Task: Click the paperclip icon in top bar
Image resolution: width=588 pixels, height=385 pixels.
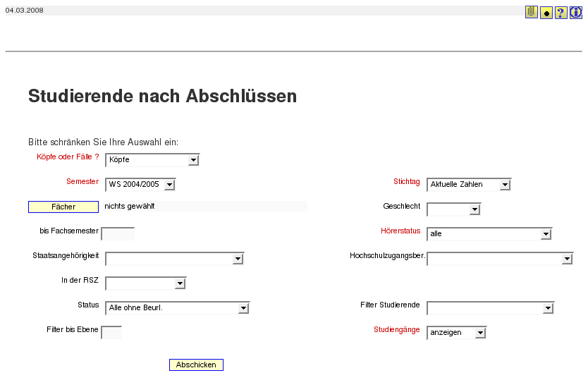Action: (531, 13)
